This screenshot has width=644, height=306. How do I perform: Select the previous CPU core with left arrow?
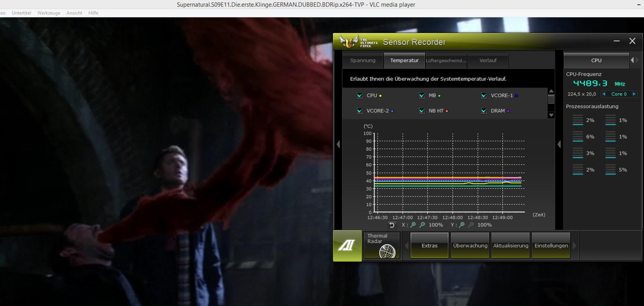[x=604, y=94]
